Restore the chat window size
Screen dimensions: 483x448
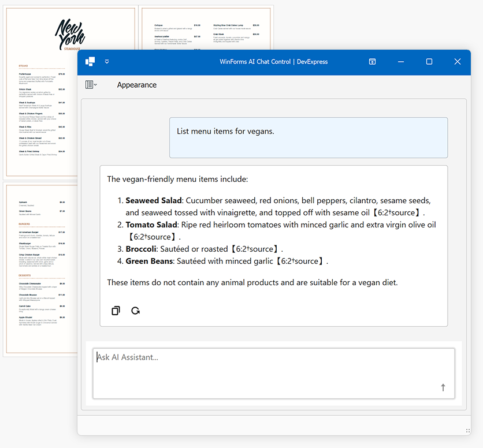429,62
